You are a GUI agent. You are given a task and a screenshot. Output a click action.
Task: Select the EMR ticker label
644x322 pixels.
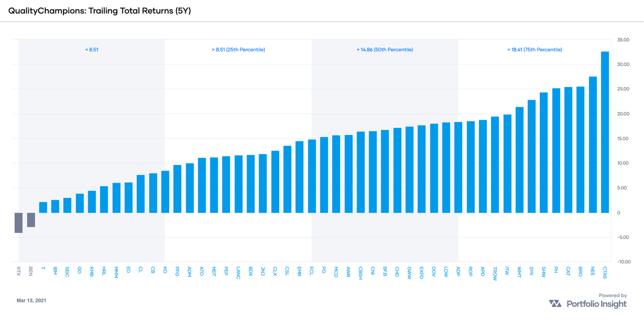[300, 272]
